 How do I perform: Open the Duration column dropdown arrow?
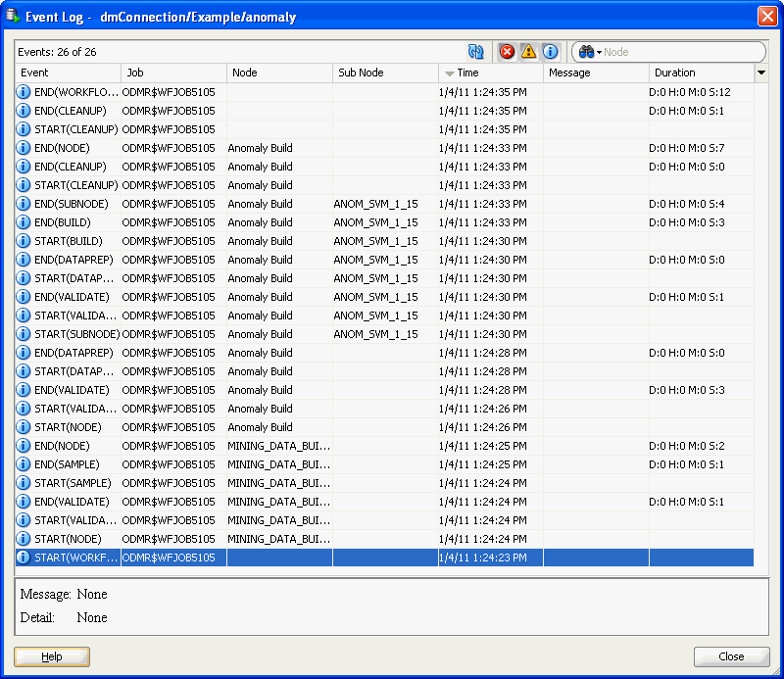[x=761, y=73]
